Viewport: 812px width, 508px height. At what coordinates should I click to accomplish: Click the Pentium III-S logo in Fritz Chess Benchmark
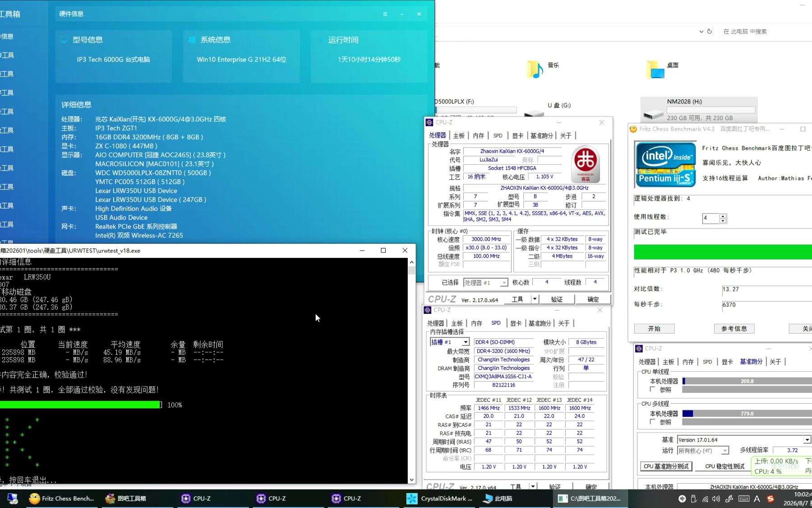(x=665, y=164)
